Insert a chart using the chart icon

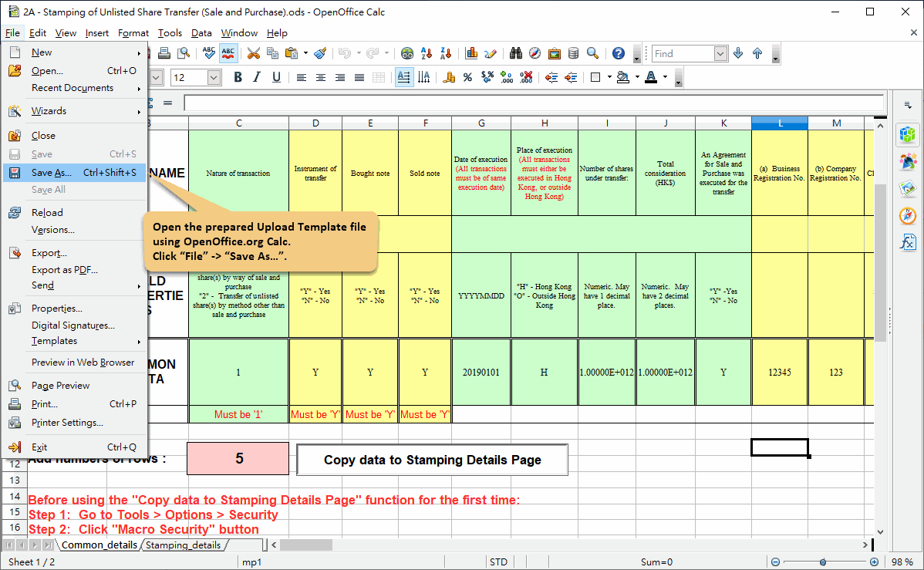471,54
